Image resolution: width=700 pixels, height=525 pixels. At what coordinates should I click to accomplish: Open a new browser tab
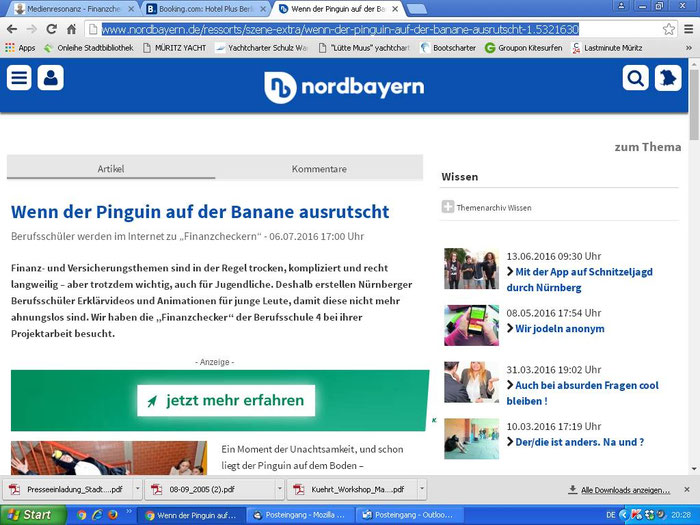pos(416,8)
